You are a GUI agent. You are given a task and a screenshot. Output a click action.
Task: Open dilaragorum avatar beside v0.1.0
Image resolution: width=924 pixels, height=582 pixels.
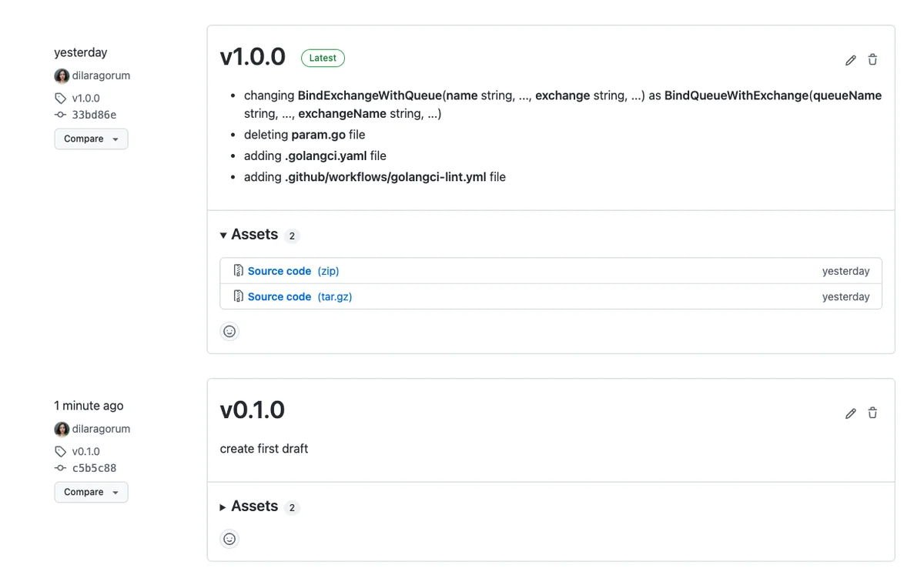point(62,430)
